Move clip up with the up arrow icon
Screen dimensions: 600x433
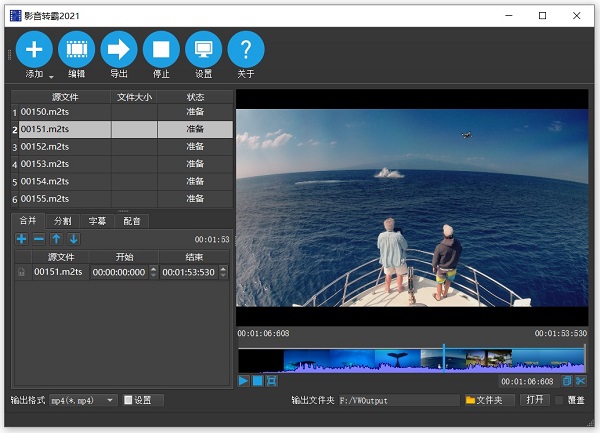pyautogui.click(x=56, y=239)
